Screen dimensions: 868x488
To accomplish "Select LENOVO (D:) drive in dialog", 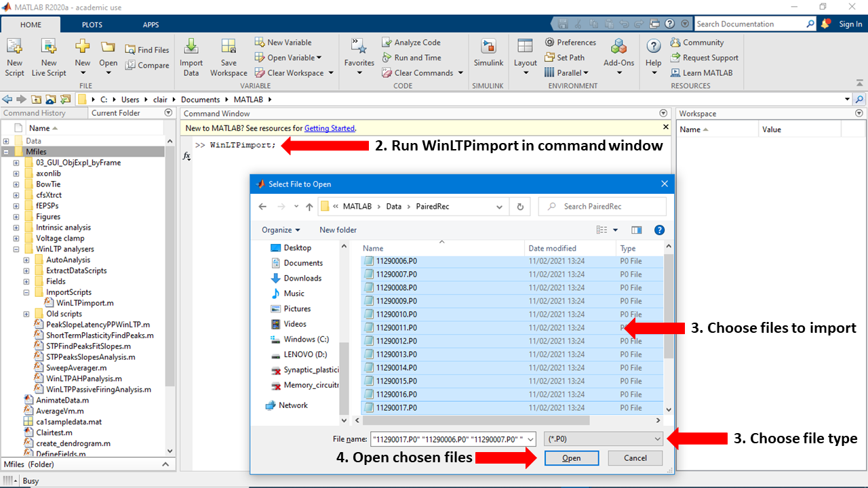I will pyautogui.click(x=304, y=354).
